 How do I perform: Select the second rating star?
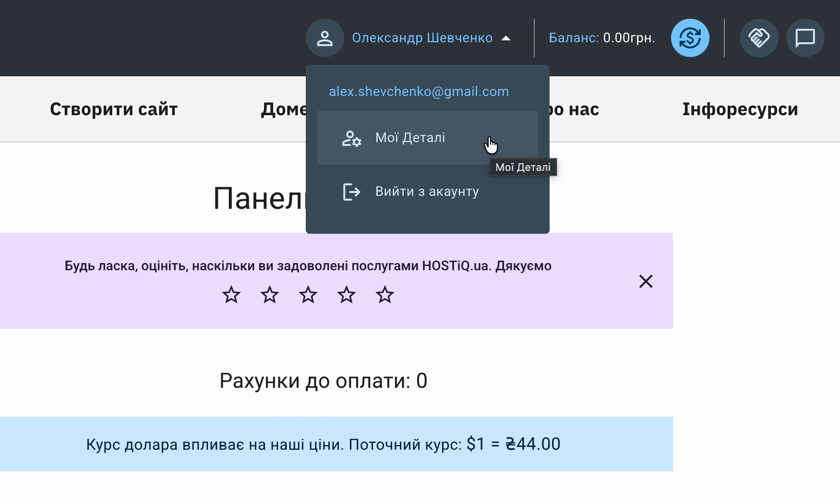point(269,295)
